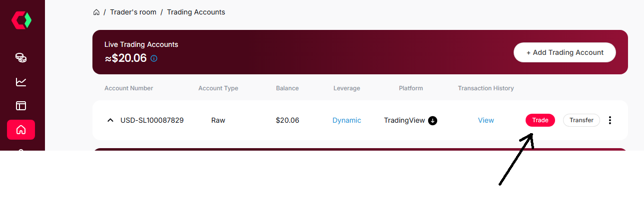
Task: Open the three-dot account options menu
Action: [x=610, y=120]
